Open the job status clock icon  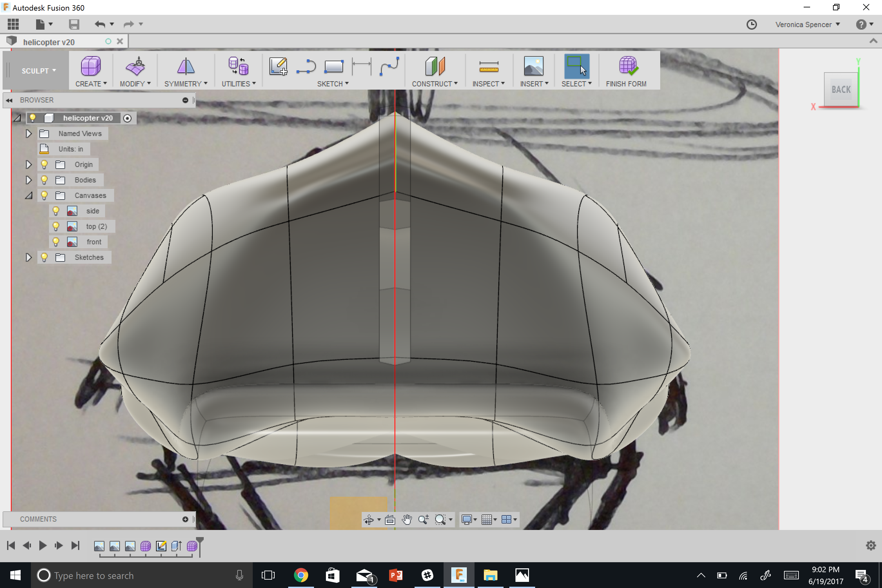click(751, 24)
